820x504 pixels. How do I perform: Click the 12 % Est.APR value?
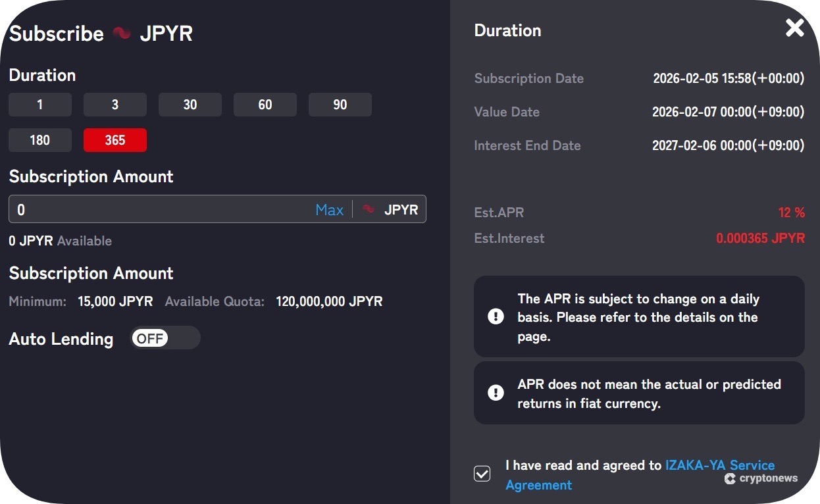791,213
